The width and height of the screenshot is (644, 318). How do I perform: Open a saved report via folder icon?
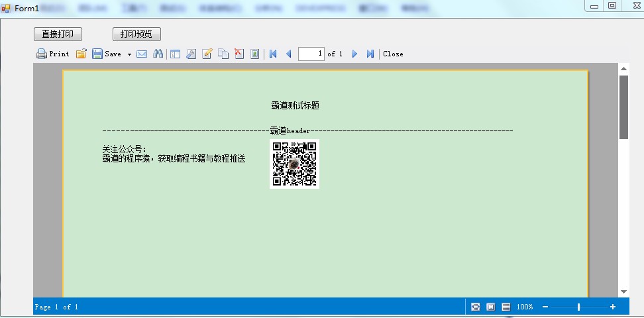(81, 54)
